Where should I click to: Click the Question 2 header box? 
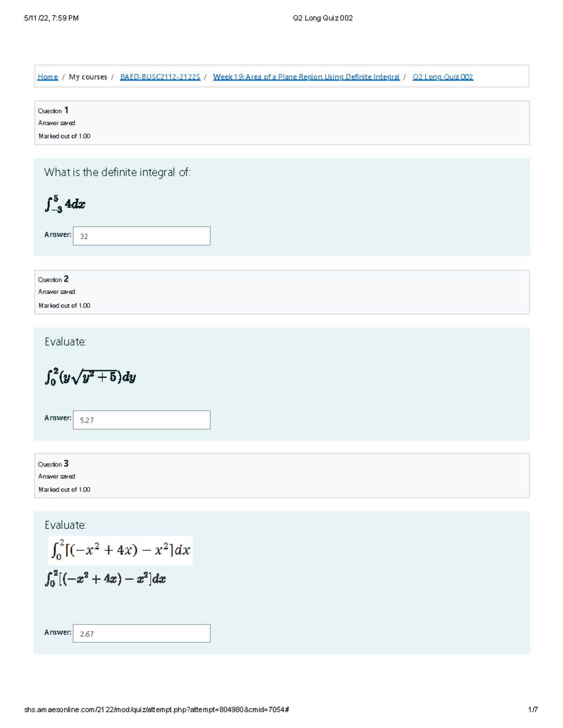pyautogui.click(x=282, y=292)
